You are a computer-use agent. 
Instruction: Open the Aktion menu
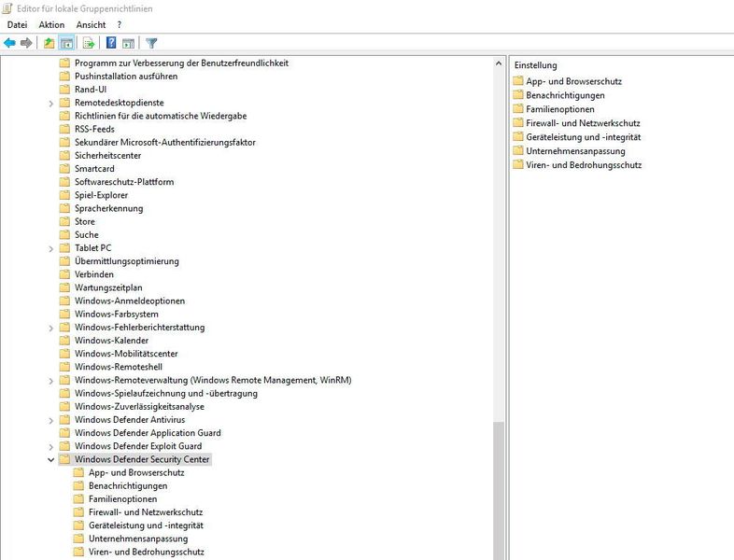(51, 25)
